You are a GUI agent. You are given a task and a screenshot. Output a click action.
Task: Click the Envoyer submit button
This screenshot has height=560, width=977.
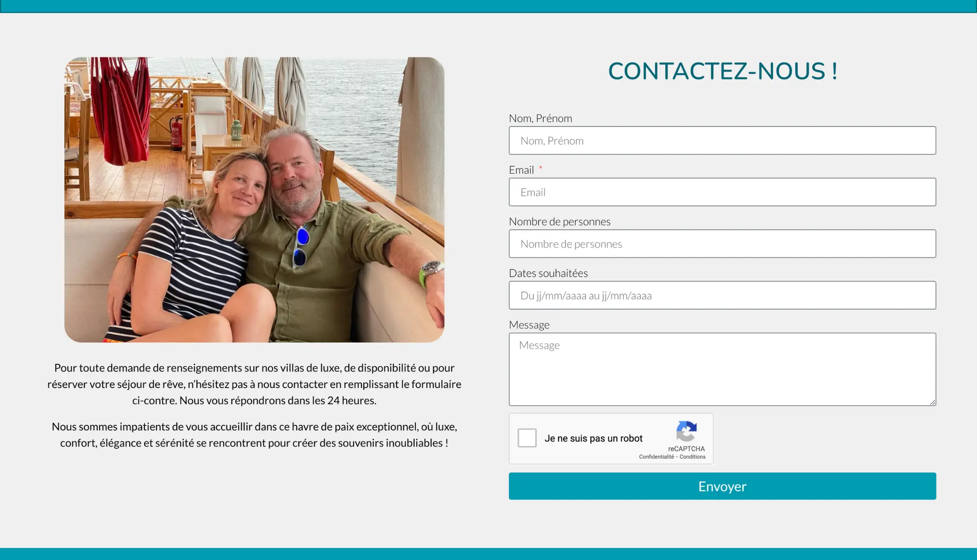coord(722,486)
